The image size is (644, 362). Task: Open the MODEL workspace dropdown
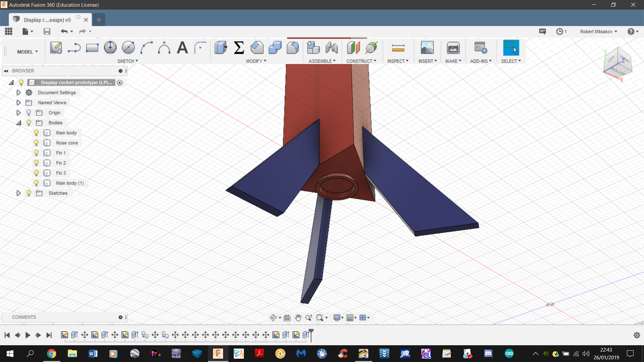28,52
